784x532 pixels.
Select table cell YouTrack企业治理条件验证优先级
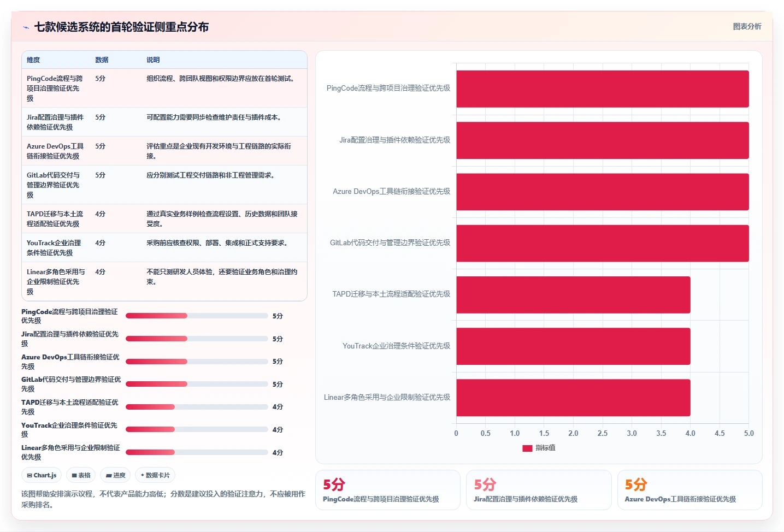point(55,248)
